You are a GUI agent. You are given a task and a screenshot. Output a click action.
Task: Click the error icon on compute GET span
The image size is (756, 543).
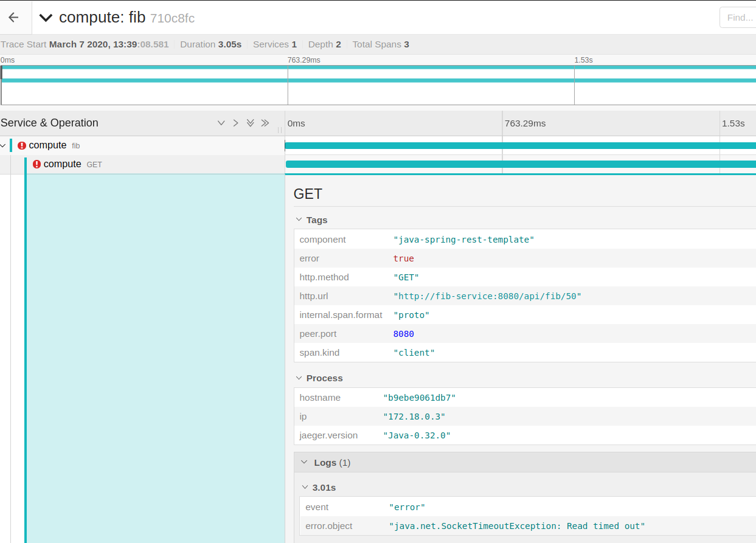(36, 164)
